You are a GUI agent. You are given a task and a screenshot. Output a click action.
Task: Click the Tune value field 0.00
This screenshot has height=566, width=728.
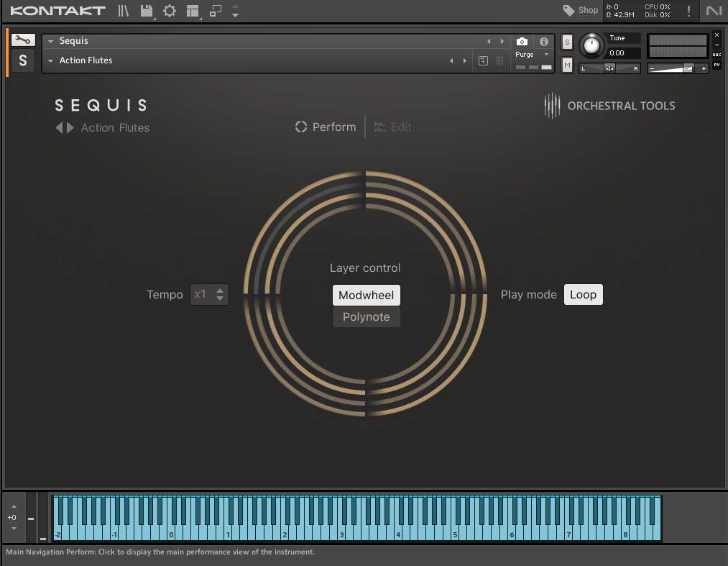624,53
